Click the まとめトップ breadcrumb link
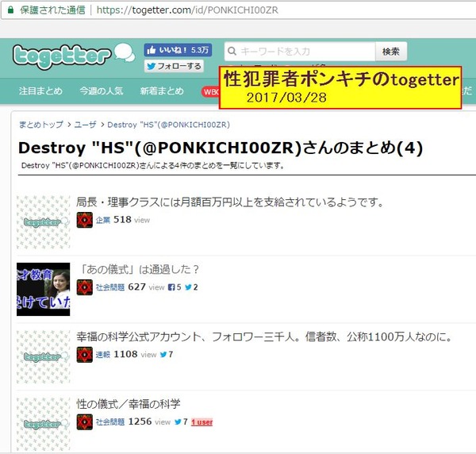Screen dimensions: 476x454 coord(41,125)
